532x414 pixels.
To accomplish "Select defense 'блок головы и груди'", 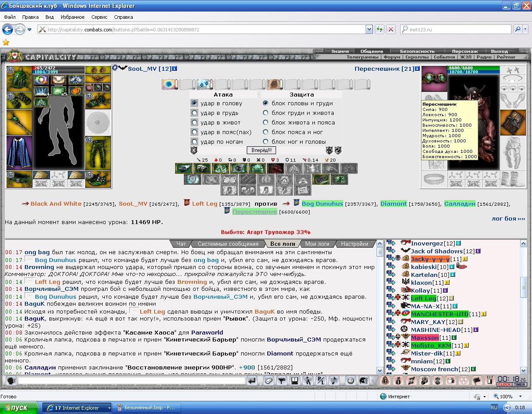I will coord(266,103).
